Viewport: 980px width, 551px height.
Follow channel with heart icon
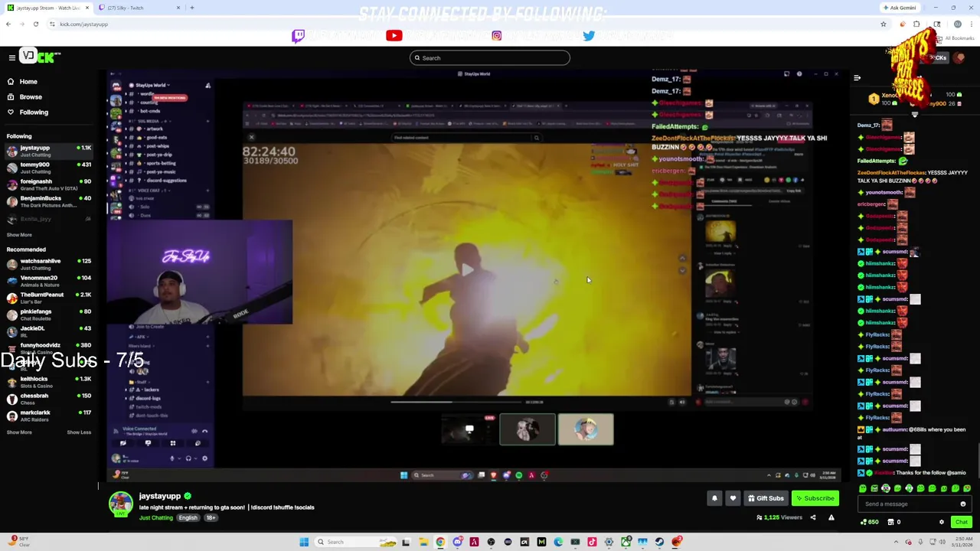(733, 498)
